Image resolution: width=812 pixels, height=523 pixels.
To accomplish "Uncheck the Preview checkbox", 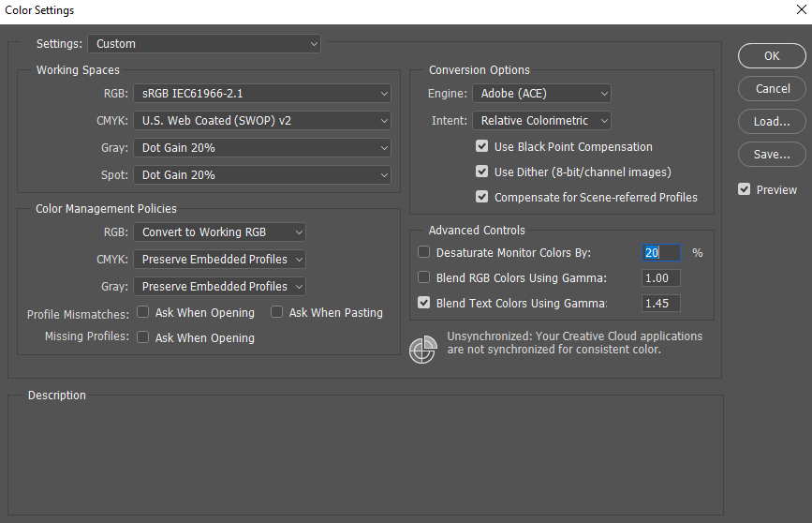I will point(745,189).
